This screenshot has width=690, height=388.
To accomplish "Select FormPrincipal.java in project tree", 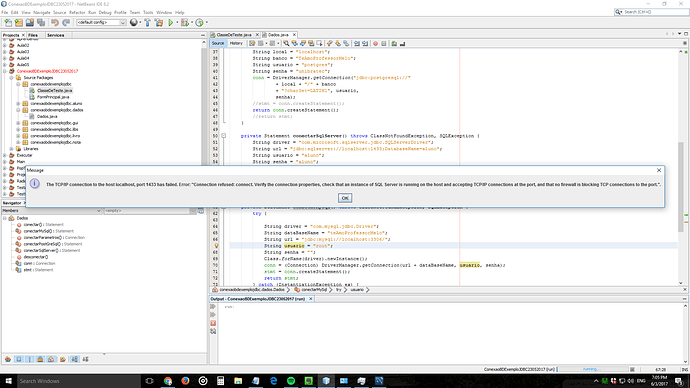I will [53, 97].
